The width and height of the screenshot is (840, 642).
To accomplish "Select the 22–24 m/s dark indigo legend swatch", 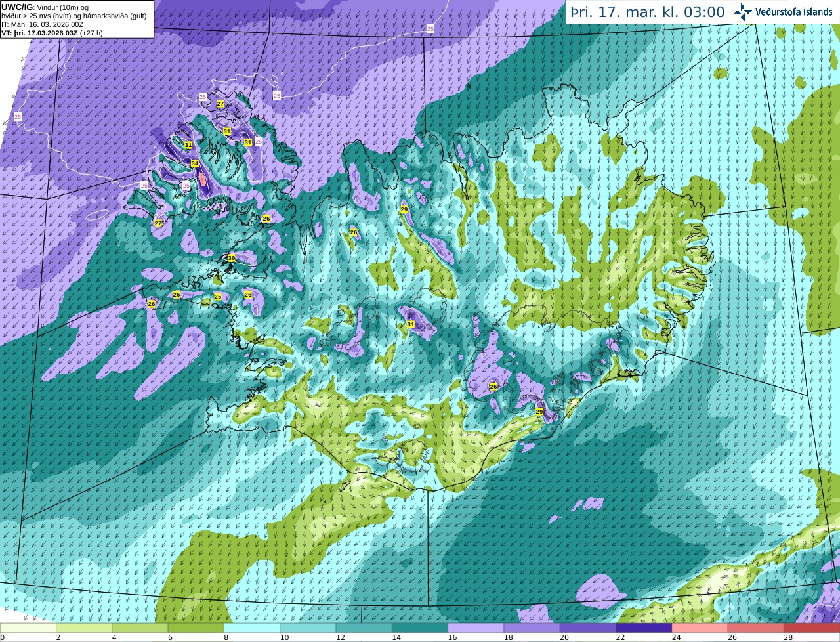I will point(644,628).
